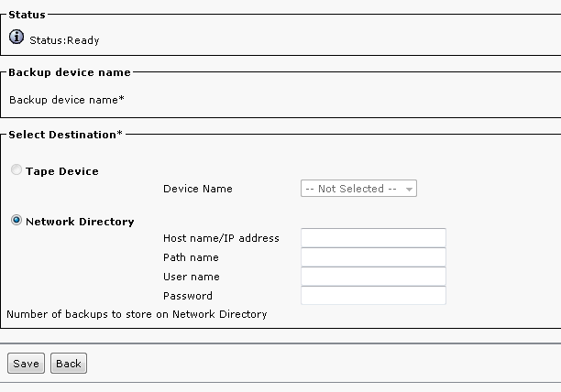
Task: Open the Device Name dropdown
Action: tap(358, 189)
